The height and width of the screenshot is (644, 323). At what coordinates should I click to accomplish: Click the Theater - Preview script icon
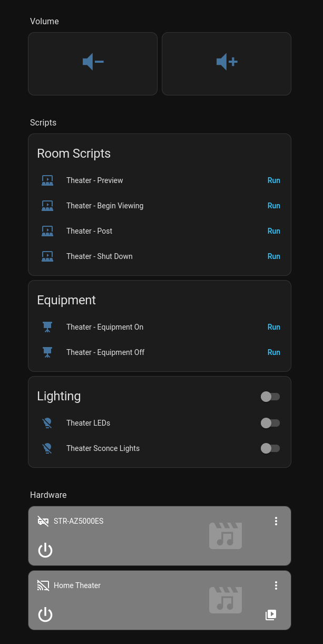(47, 180)
